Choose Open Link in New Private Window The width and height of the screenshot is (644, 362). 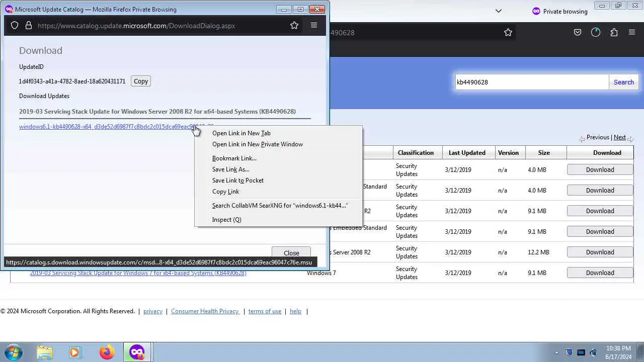point(278,144)
